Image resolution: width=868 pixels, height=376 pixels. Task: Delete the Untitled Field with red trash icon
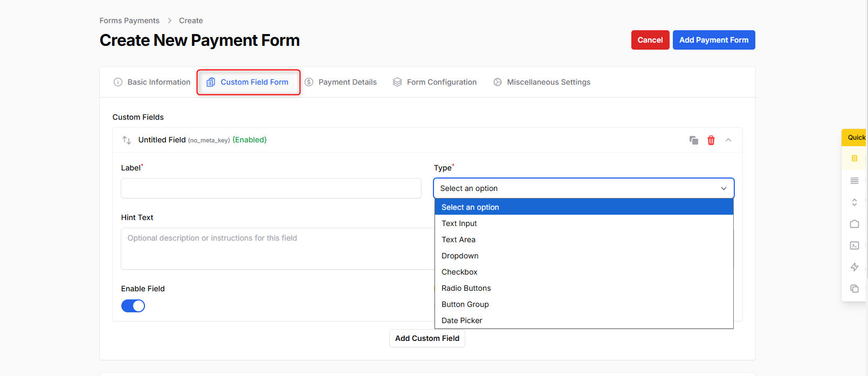click(711, 140)
